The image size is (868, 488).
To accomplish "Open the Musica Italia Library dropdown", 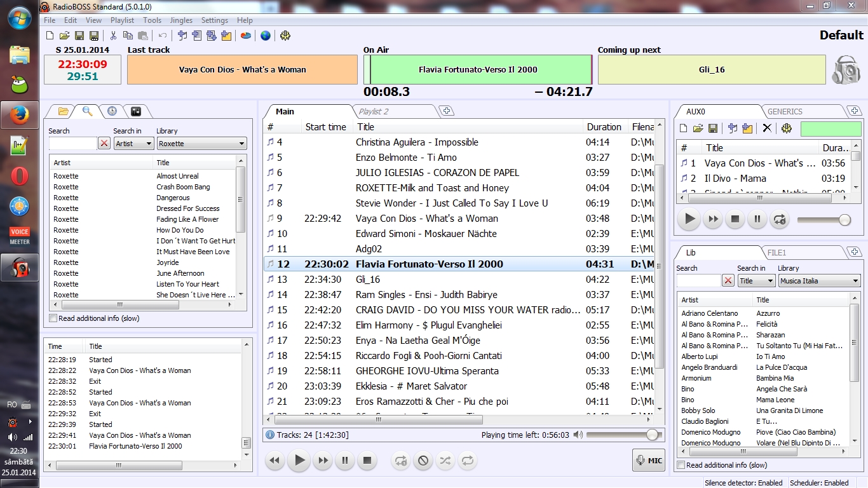I will (819, 281).
